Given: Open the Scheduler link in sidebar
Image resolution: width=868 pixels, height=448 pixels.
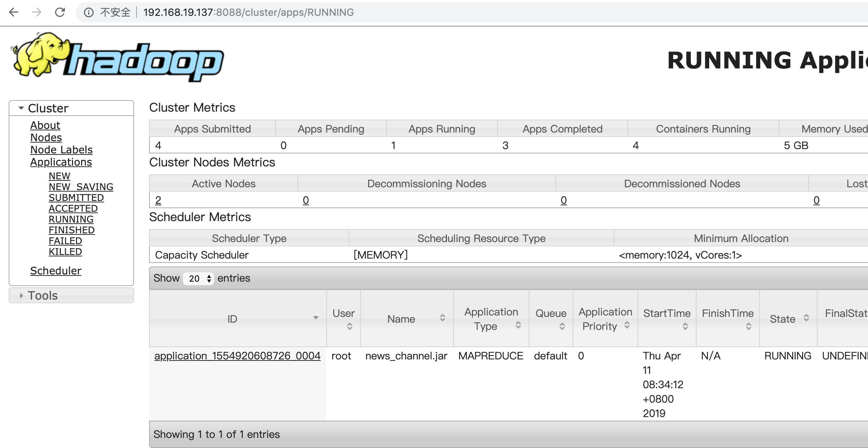Looking at the screenshot, I should click(x=56, y=271).
